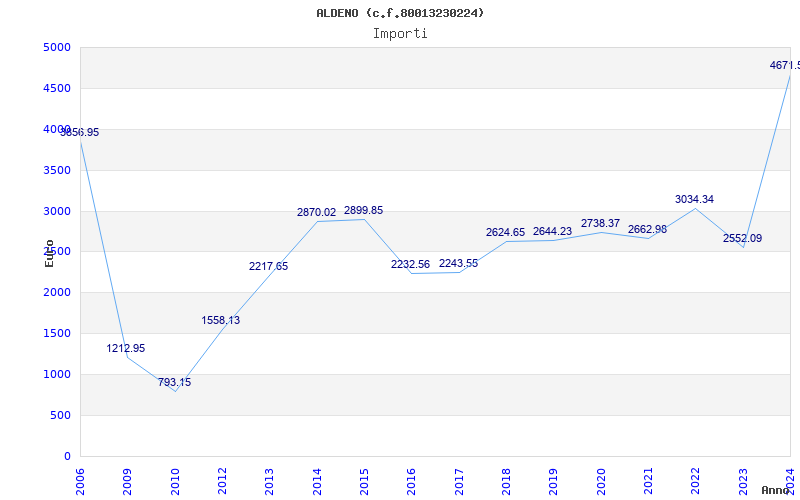The image size is (800, 500).
Task: Click the 2243.55 data label
Action: tap(458, 263)
